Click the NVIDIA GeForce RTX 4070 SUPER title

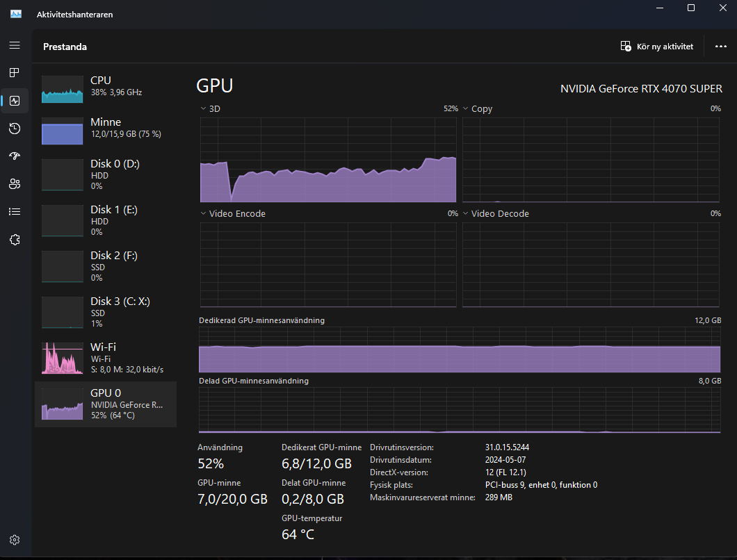pyautogui.click(x=641, y=89)
